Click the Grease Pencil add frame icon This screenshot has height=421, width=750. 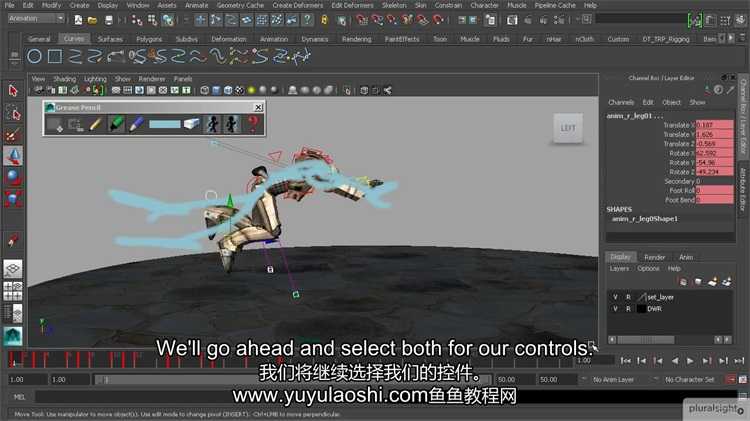(x=55, y=125)
